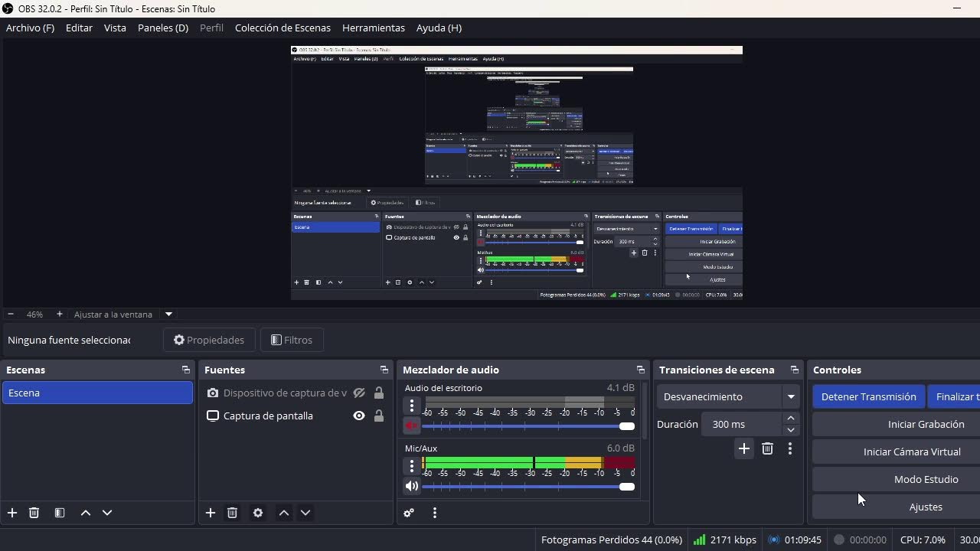Click Ajustar a la ventana
The image size is (980, 551).
coord(113,314)
